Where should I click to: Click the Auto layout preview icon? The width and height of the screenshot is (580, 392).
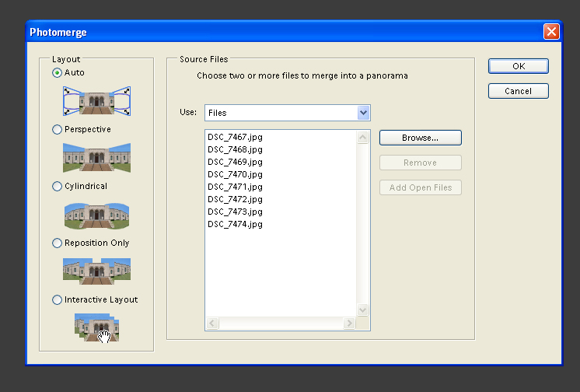pyautogui.click(x=96, y=100)
